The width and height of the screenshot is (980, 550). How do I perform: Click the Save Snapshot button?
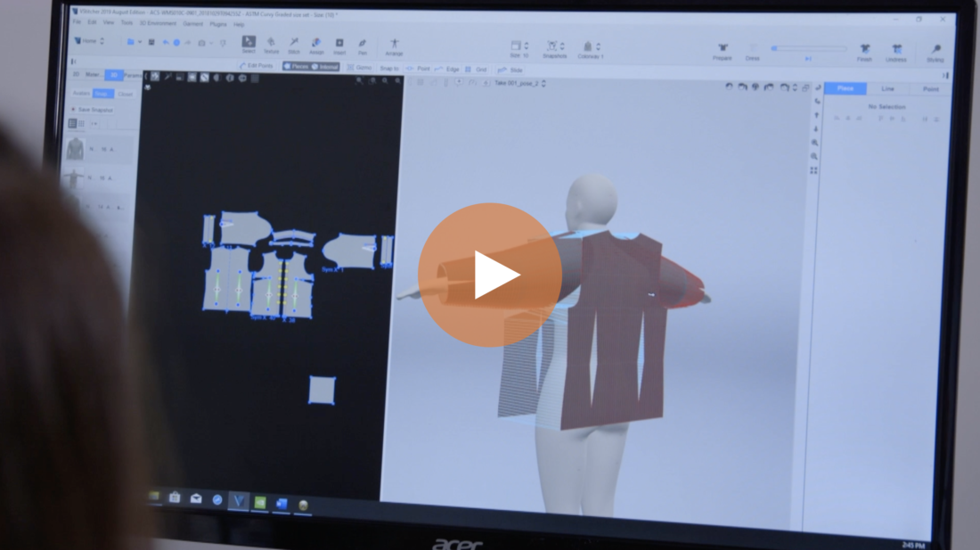tap(93, 110)
